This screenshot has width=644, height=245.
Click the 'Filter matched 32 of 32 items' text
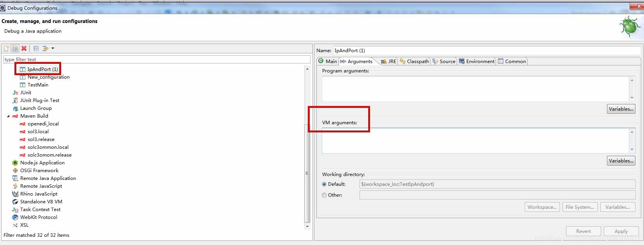[x=36, y=235]
